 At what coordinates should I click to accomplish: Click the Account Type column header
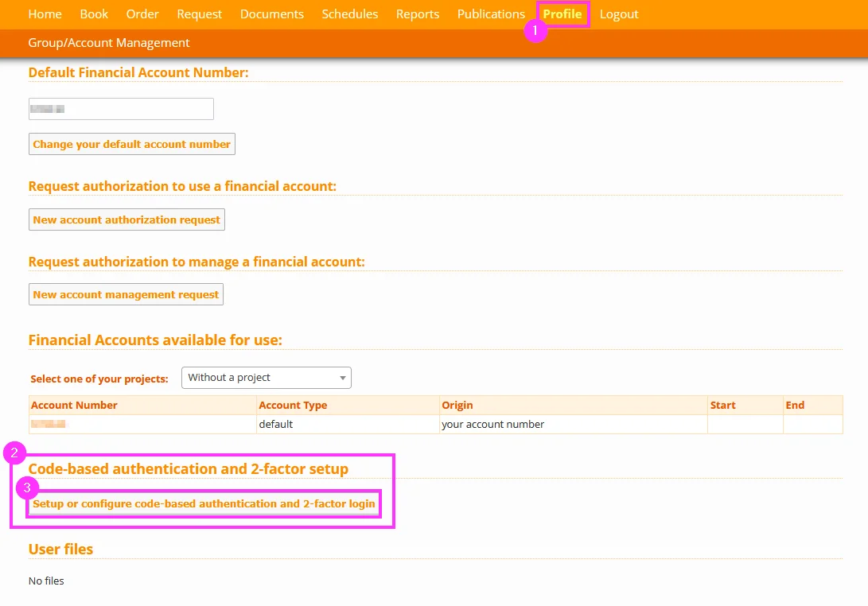(x=293, y=406)
